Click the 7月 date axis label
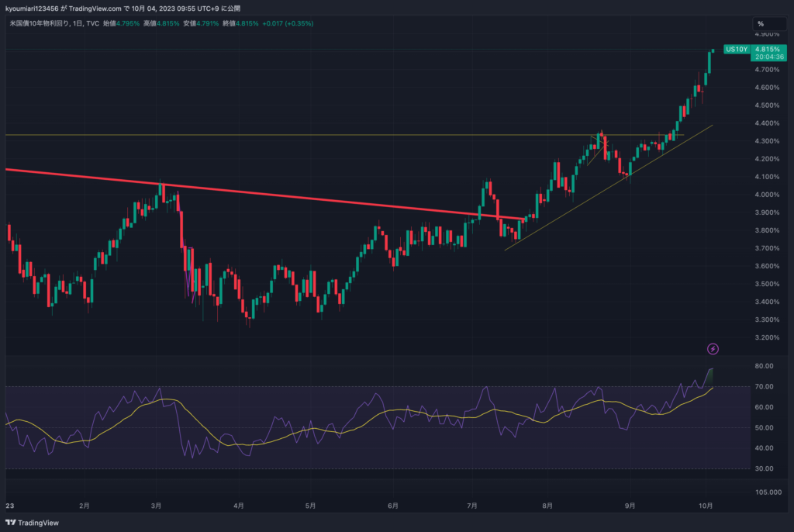 pyautogui.click(x=472, y=506)
